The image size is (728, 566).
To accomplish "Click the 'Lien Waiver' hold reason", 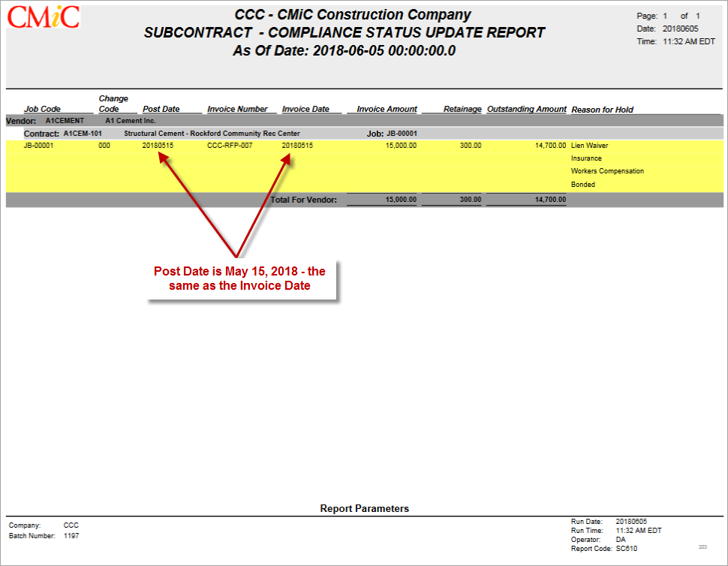I will coord(590,146).
